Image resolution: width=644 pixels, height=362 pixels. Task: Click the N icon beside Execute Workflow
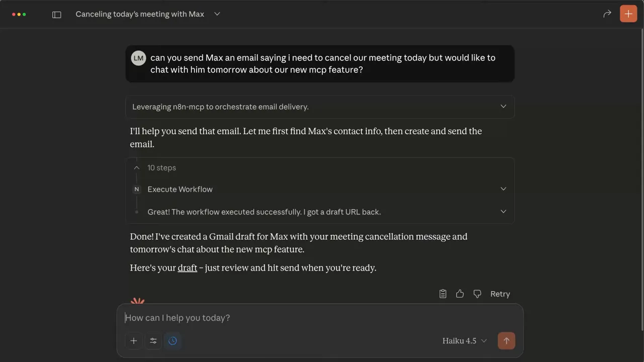click(136, 189)
